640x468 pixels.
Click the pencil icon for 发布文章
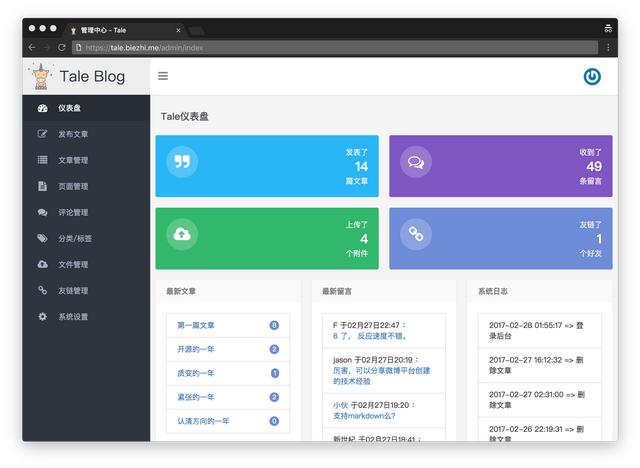coord(42,134)
